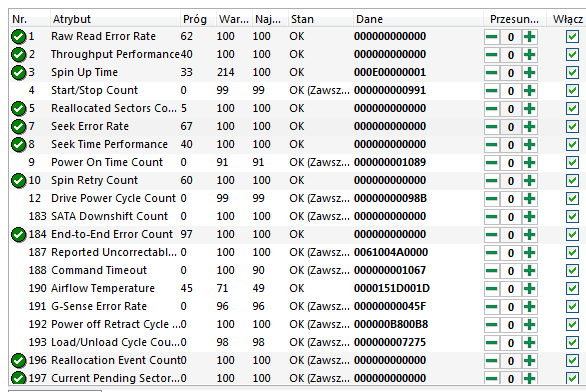Click data value 000000007275
Screen dimensions: 586x392
[x=390, y=342]
